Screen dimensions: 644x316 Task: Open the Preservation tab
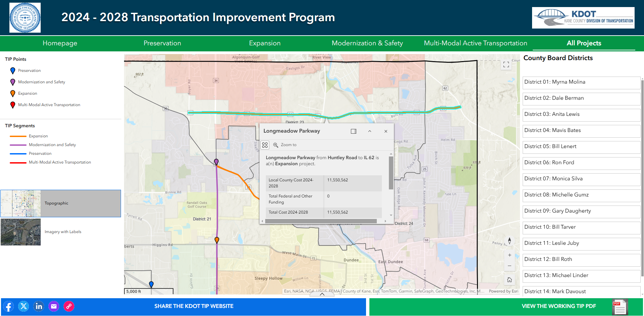162,43
